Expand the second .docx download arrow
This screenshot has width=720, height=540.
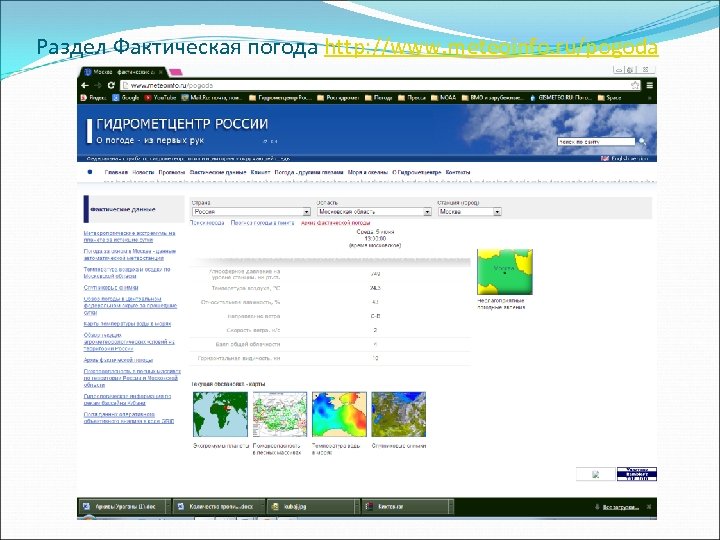[262, 506]
